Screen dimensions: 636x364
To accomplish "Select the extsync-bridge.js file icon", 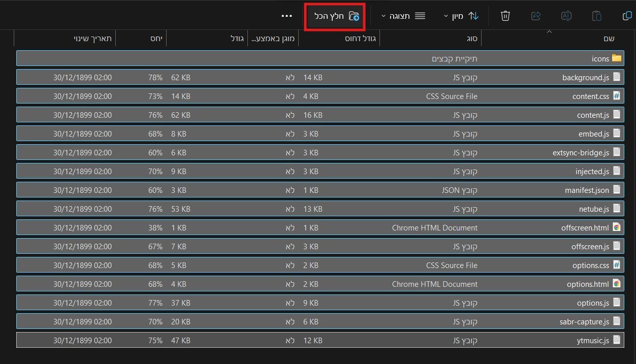I will (617, 152).
